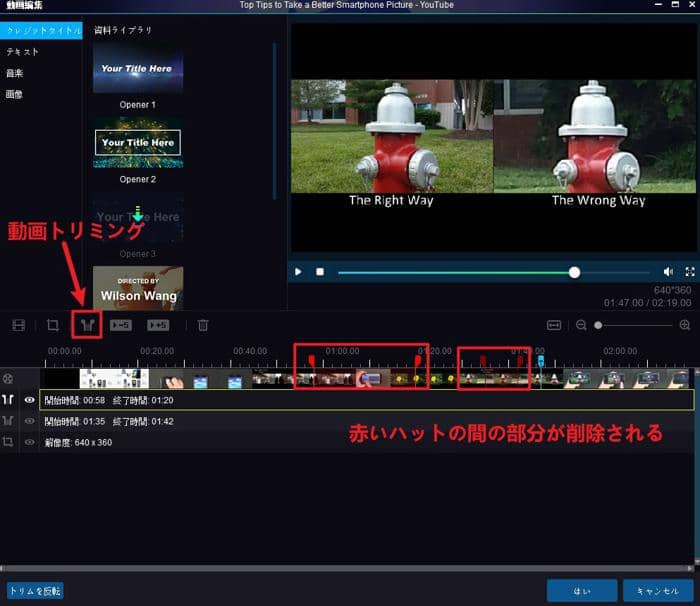Select the credit title tab in sidebar

pos(41,30)
